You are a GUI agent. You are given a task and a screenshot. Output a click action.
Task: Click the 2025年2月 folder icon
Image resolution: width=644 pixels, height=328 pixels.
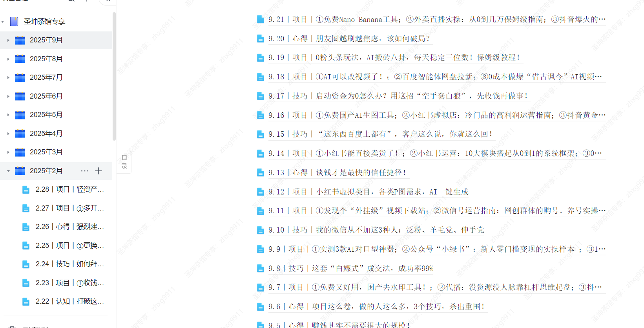pyautogui.click(x=20, y=171)
